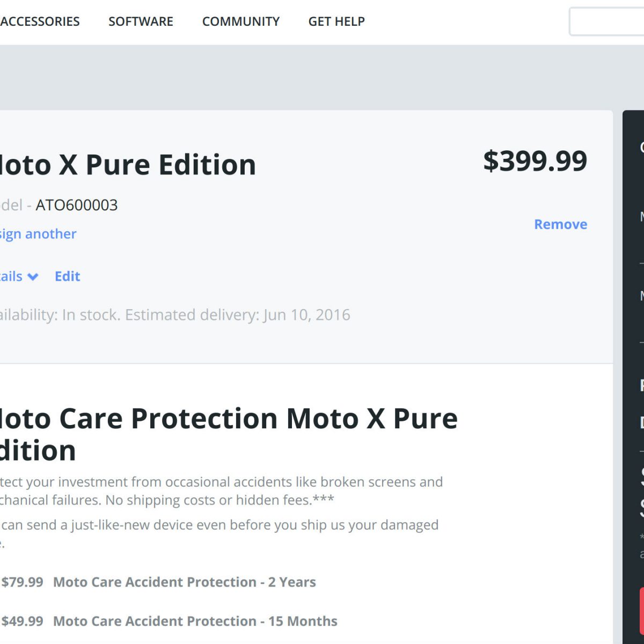
Task: Go to the COMMUNITY section
Action: click(x=240, y=21)
